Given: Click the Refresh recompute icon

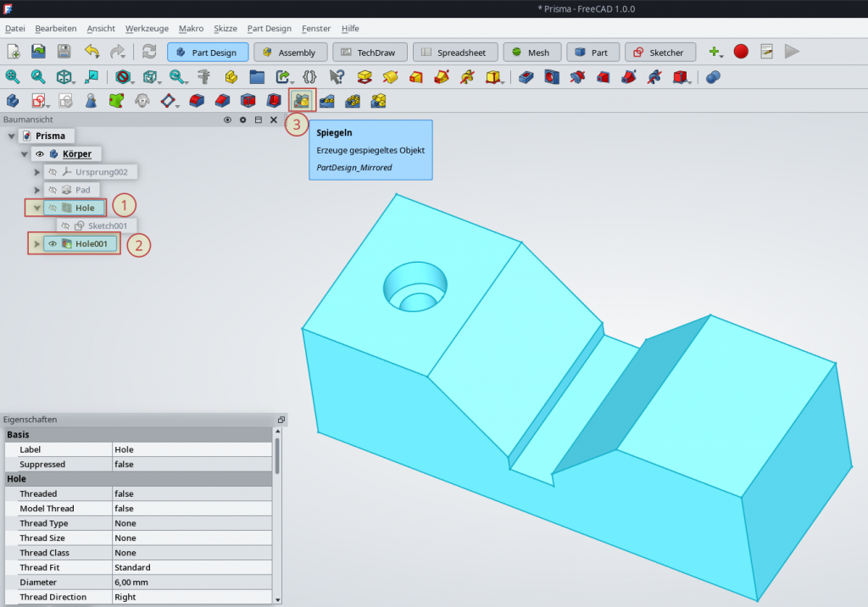Looking at the screenshot, I should 149,52.
